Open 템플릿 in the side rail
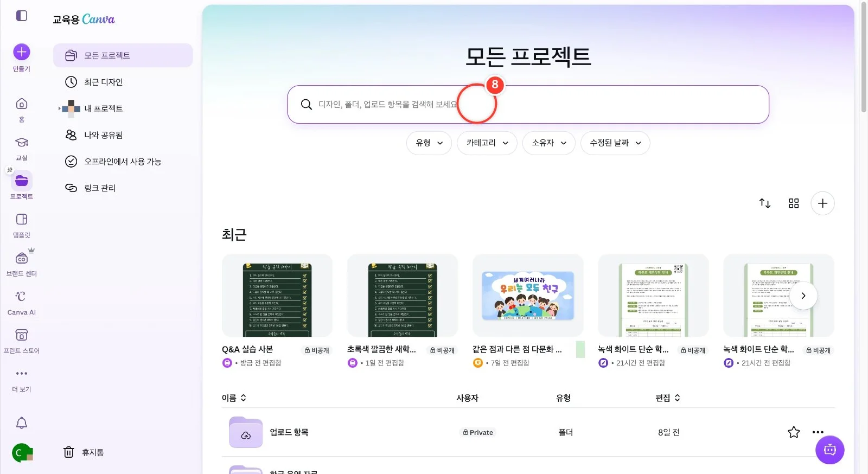 [x=22, y=225]
